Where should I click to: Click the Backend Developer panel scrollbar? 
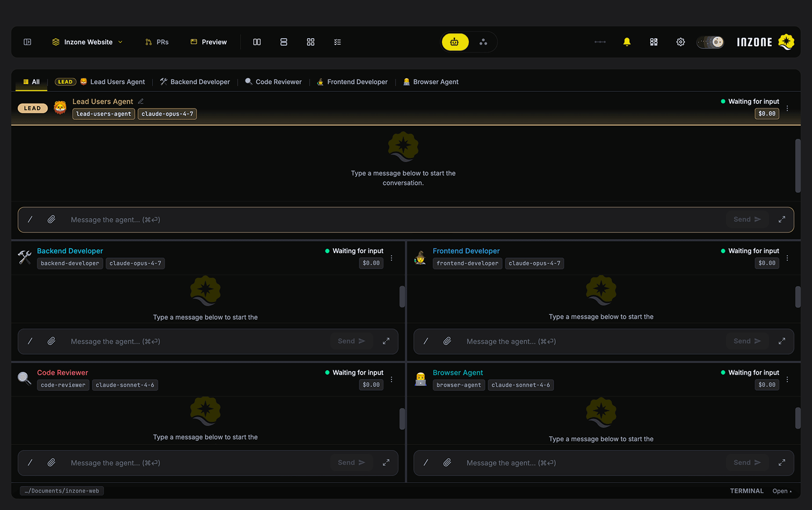[x=402, y=297]
